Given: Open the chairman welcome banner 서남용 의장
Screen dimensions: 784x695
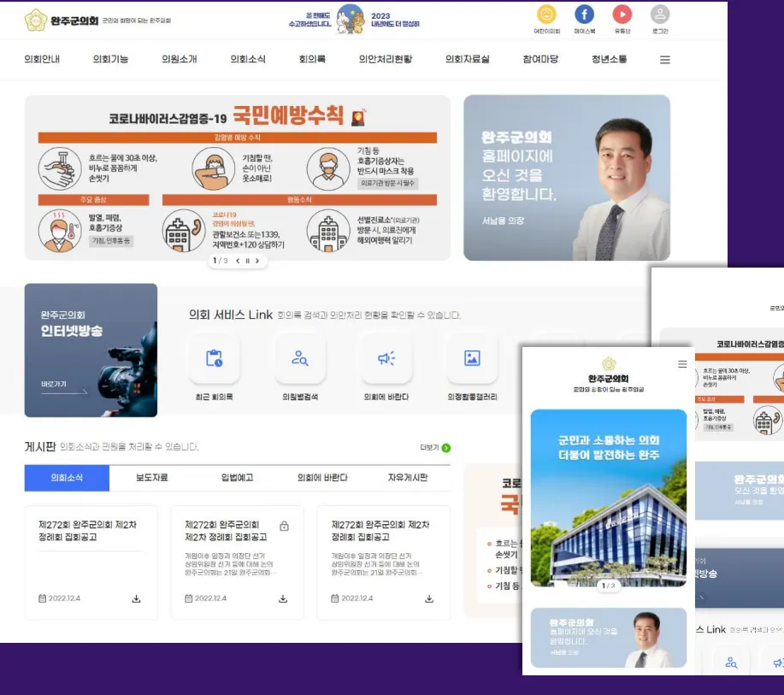Looking at the screenshot, I should (x=567, y=178).
